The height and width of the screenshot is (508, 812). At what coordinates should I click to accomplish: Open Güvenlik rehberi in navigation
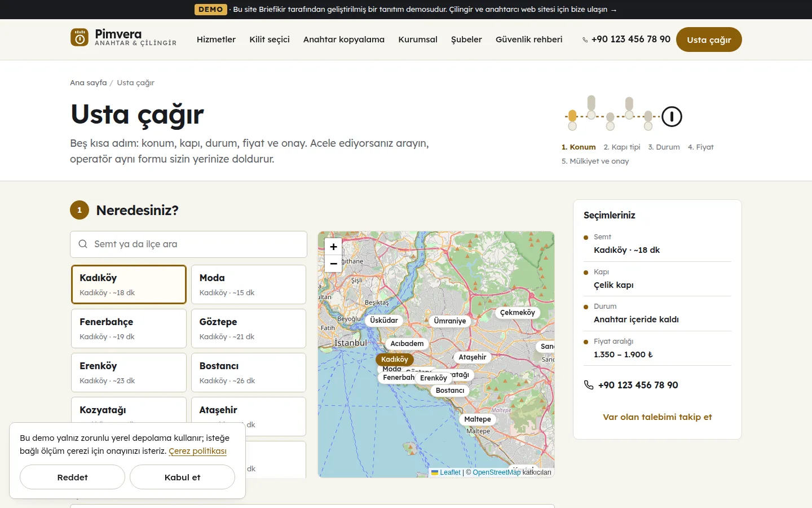pyautogui.click(x=529, y=40)
